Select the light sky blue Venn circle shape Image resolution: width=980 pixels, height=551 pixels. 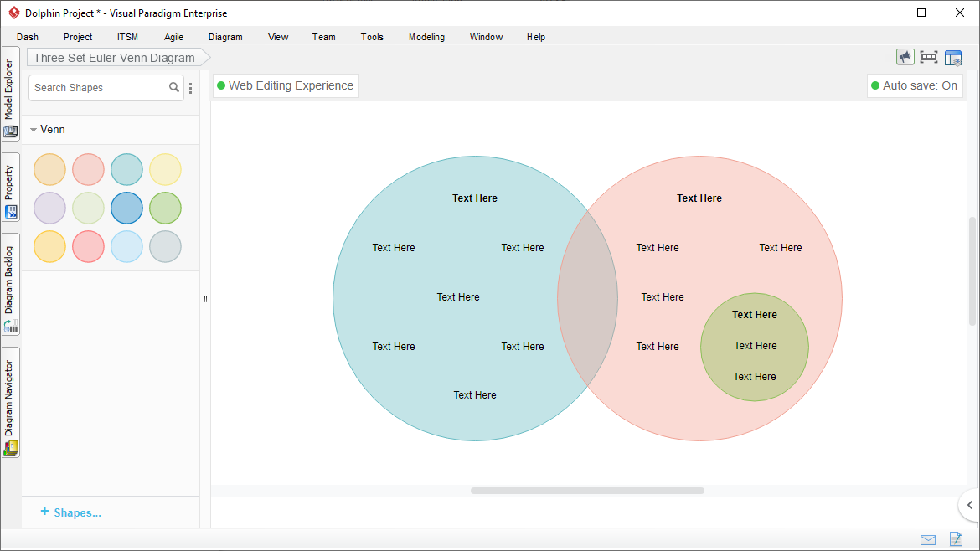pos(126,246)
